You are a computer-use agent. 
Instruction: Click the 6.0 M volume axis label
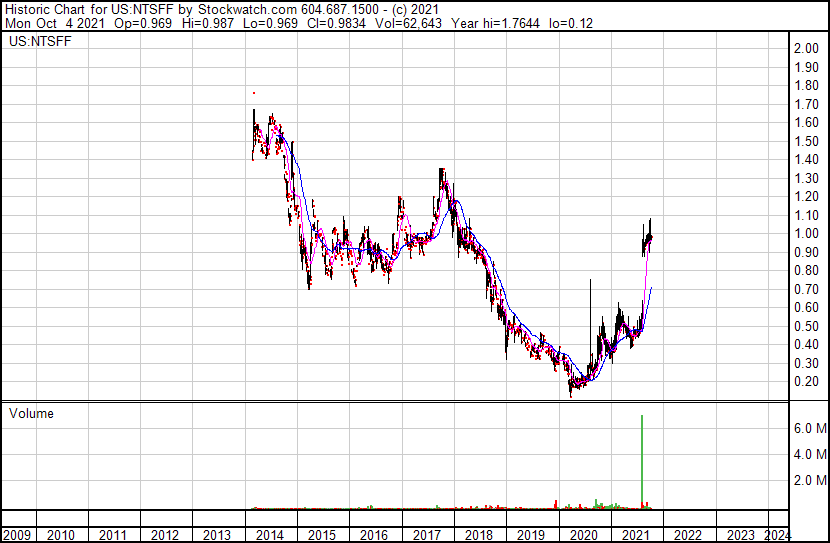click(810, 428)
